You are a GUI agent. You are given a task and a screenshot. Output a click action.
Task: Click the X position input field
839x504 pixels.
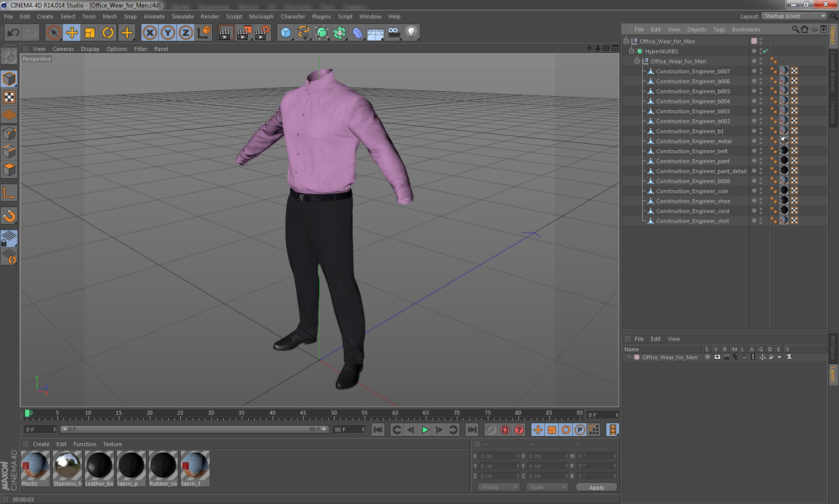tap(499, 456)
